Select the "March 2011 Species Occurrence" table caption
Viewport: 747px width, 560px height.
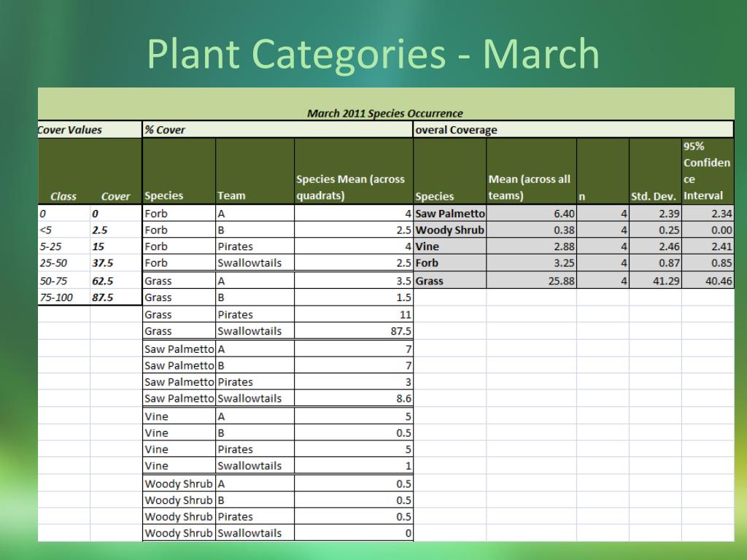[x=385, y=113]
